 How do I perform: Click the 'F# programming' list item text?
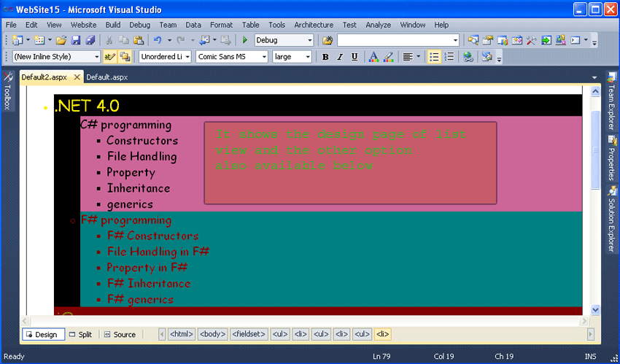[126, 220]
